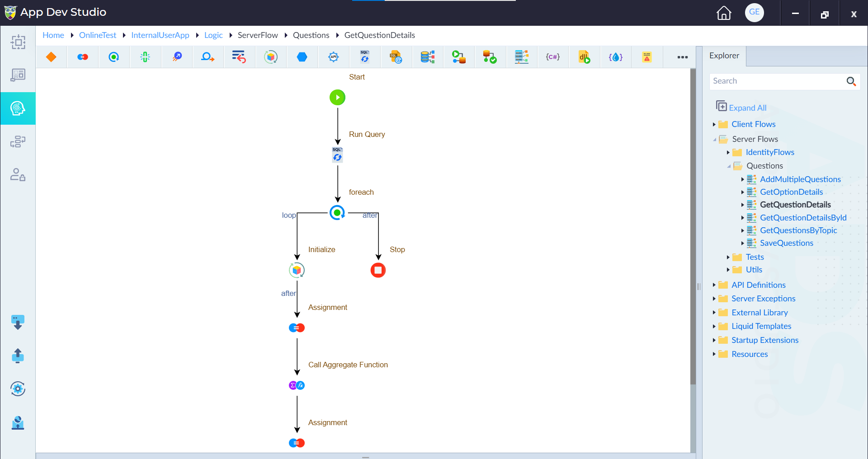Image resolution: width=868 pixels, height=459 pixels.
Task: Select the red Stop node
Action: 378,270
